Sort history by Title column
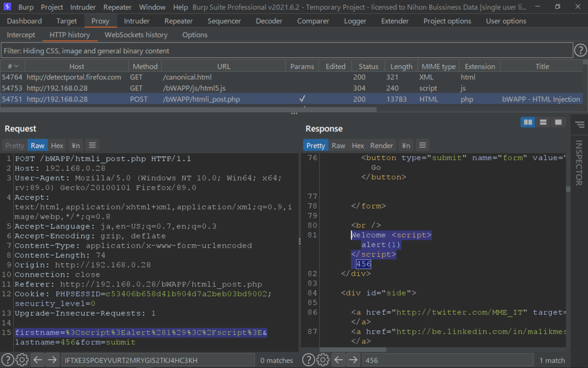This screenshot has height=368, width=588. (542, 66)
